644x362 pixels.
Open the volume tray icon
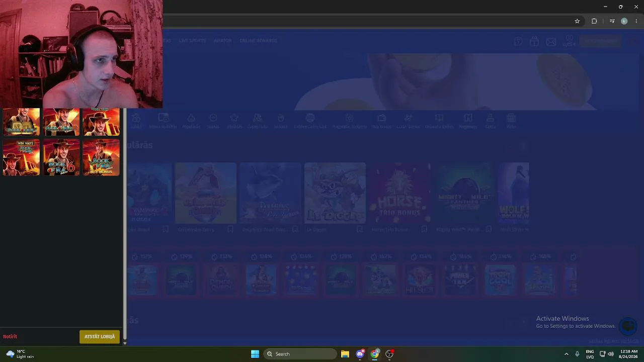pos(611,354)
